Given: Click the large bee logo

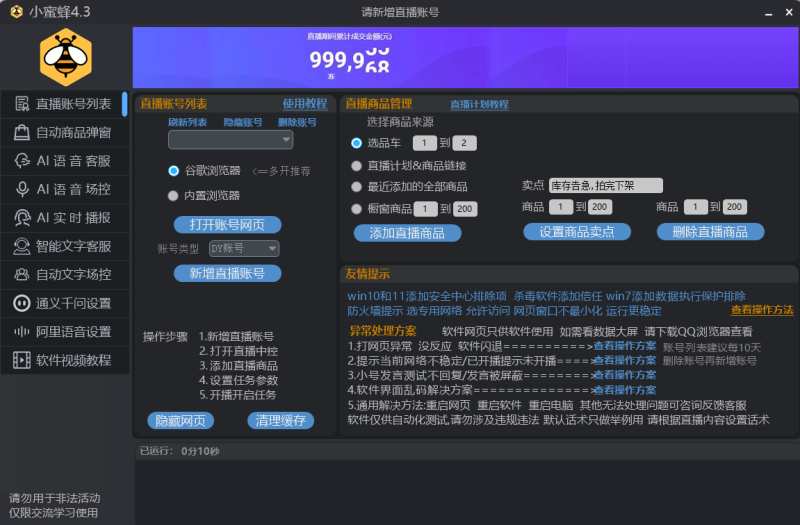Looking at the screenshot, I should pos(66,57).
